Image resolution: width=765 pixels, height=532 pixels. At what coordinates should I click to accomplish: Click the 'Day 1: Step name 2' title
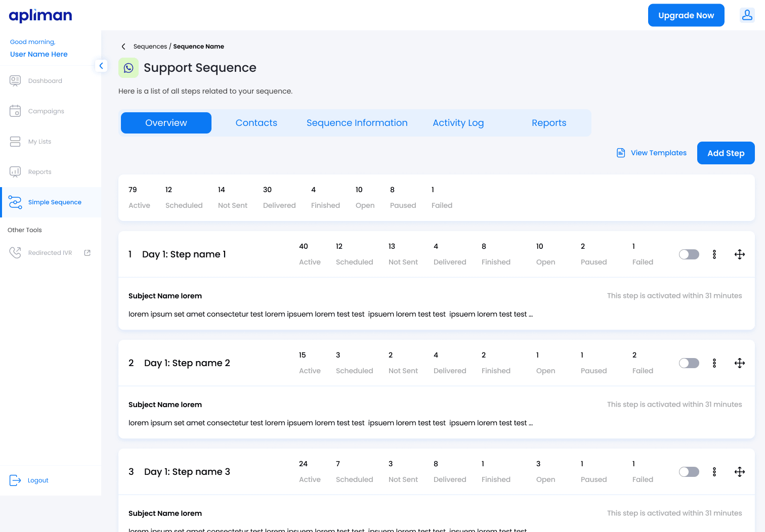click(x=187, y=363)
